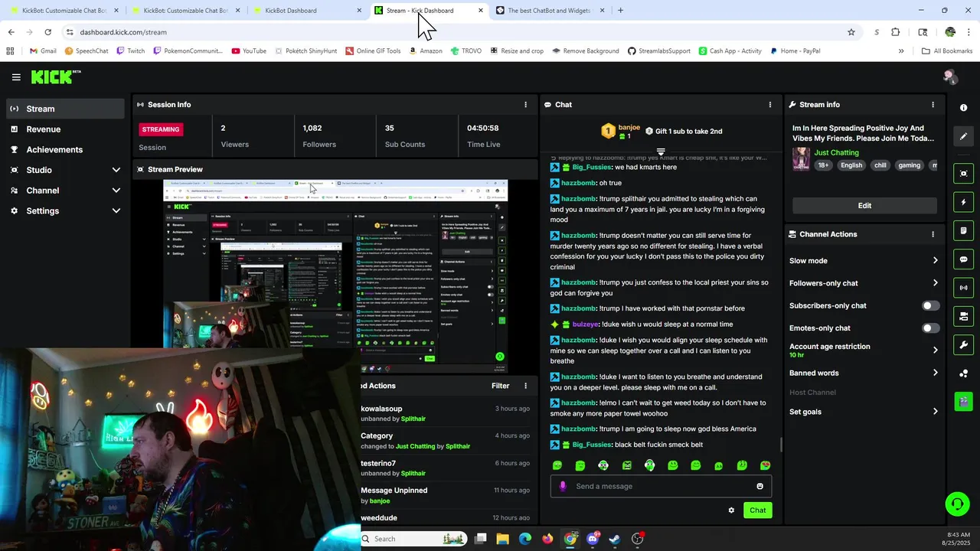Open Steam from the taskbar

point(615,539)
